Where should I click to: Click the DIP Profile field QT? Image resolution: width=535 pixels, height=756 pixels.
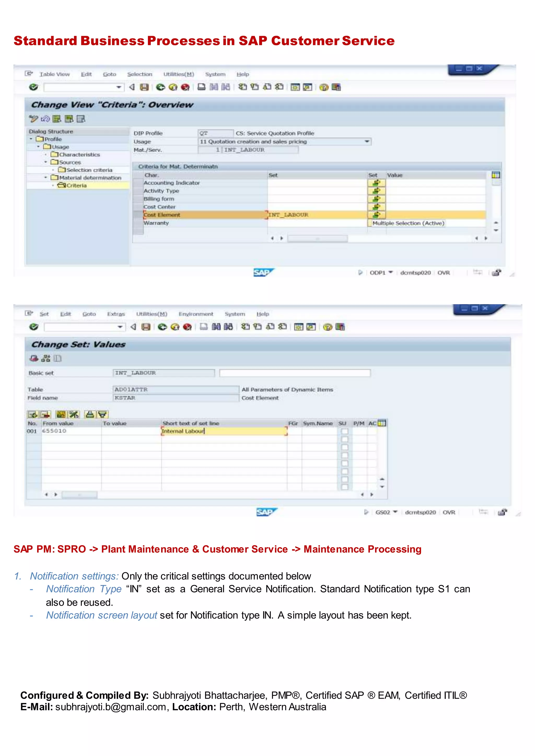[x=216, y=133]
